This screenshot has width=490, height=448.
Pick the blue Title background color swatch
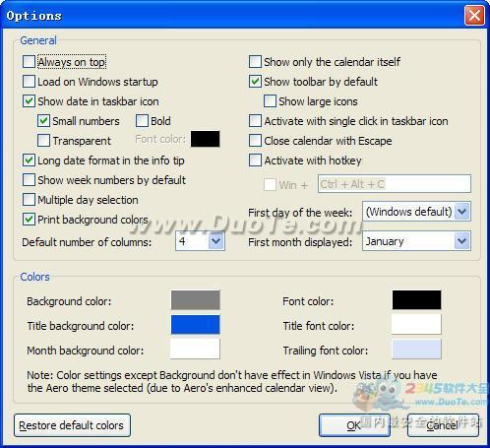[x=195, y=325]
